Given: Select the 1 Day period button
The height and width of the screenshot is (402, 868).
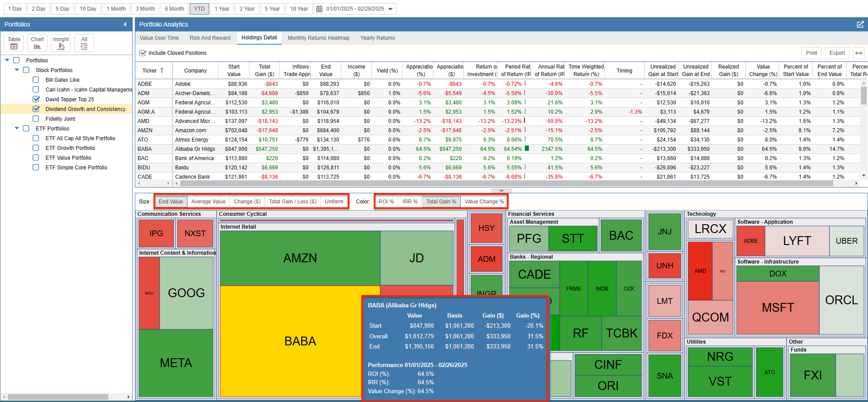Looking at the screenshot, I should [15, 9].
